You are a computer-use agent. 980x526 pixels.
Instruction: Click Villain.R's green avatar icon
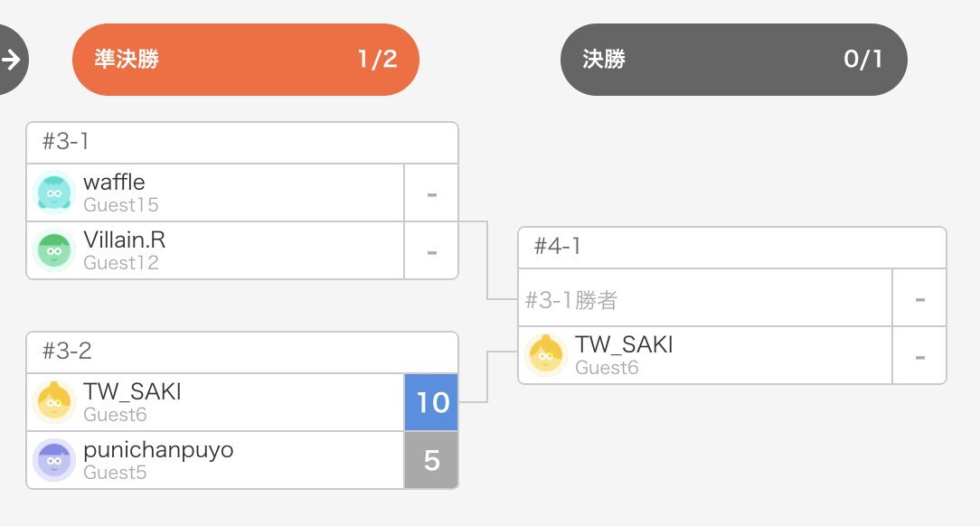click(x=53, y=250)
